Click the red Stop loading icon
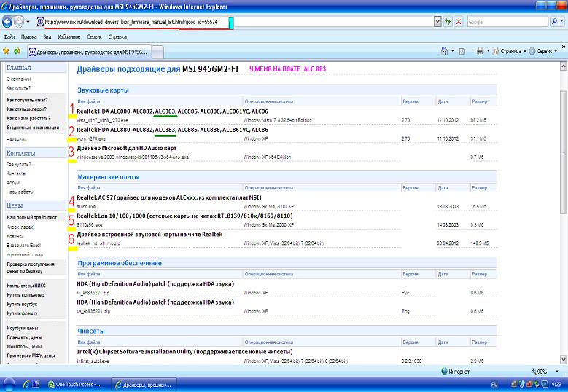The width and height of the screenshot is (568, 392). 459,22
